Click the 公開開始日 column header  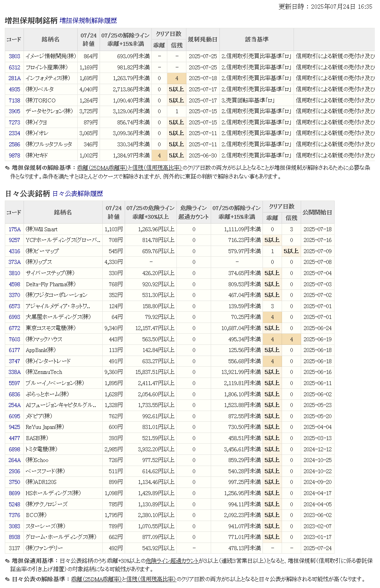tap(317, 212)
